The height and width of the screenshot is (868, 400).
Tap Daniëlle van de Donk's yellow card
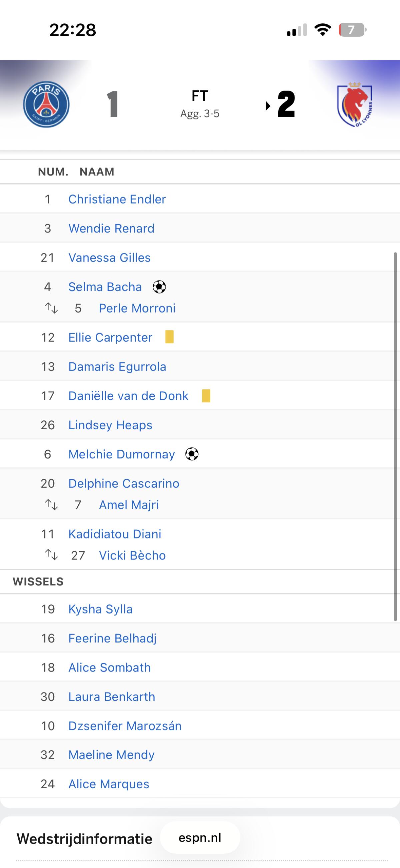(206, 396)
